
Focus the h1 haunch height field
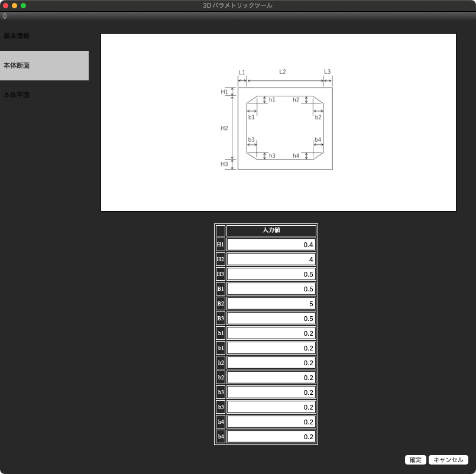(x=271, y=333)
